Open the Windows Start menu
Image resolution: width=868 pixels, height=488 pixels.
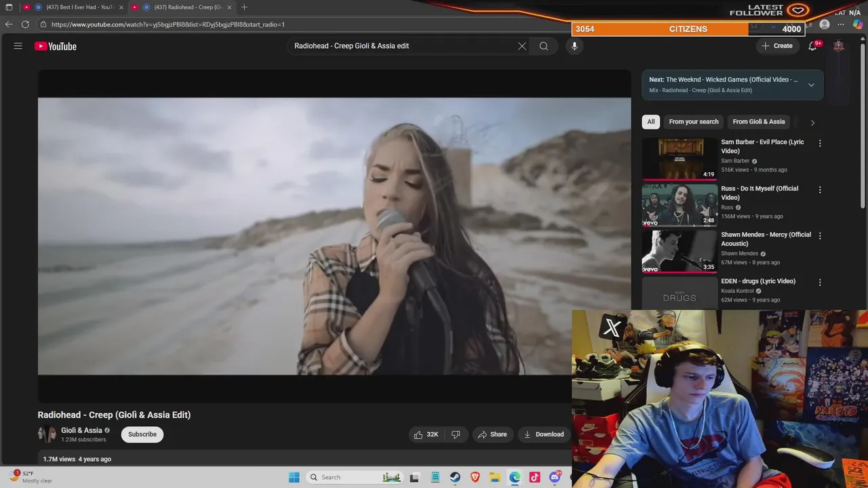click(x=294, y=477)
